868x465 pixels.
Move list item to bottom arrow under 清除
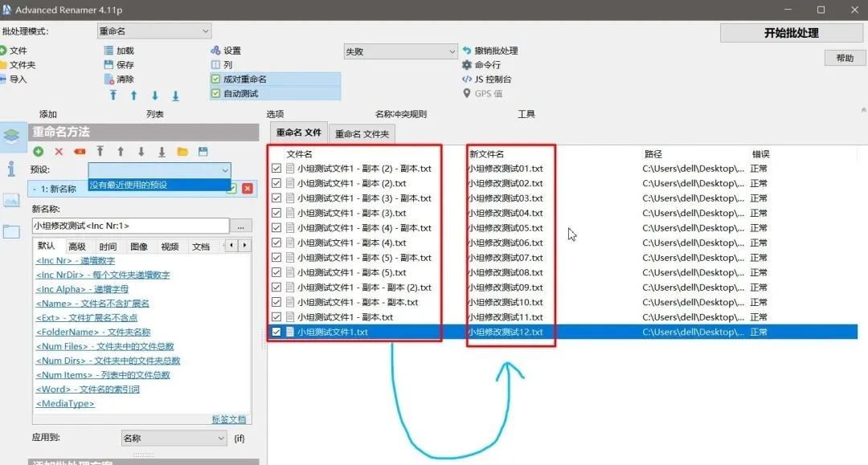(x=175, y=95)
